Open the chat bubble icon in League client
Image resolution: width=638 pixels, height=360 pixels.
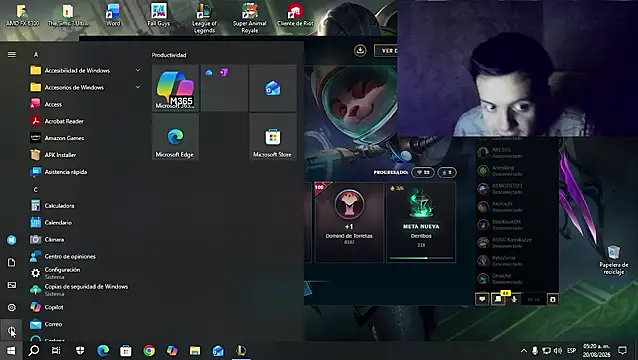click(482, 299)
